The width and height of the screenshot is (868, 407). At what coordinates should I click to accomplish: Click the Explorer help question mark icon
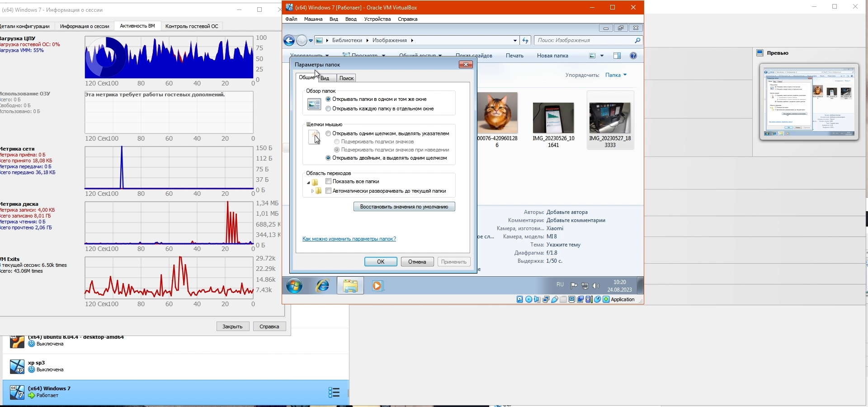(633, 56)
